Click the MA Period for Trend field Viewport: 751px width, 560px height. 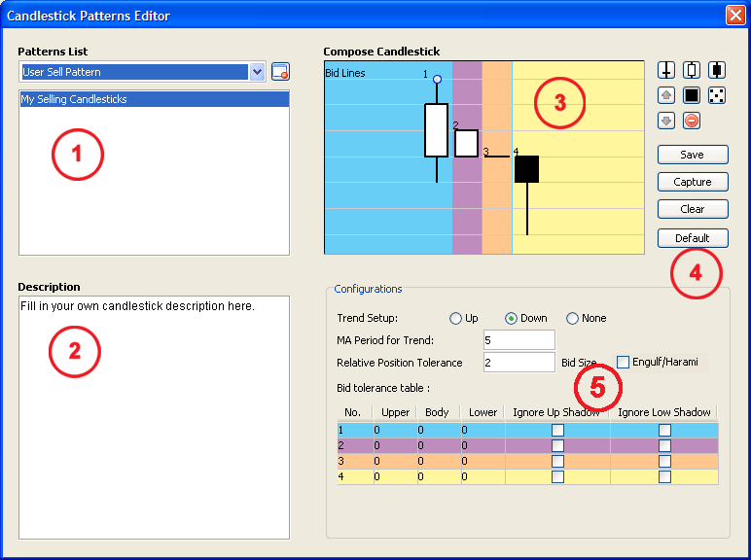click(519, 339)
